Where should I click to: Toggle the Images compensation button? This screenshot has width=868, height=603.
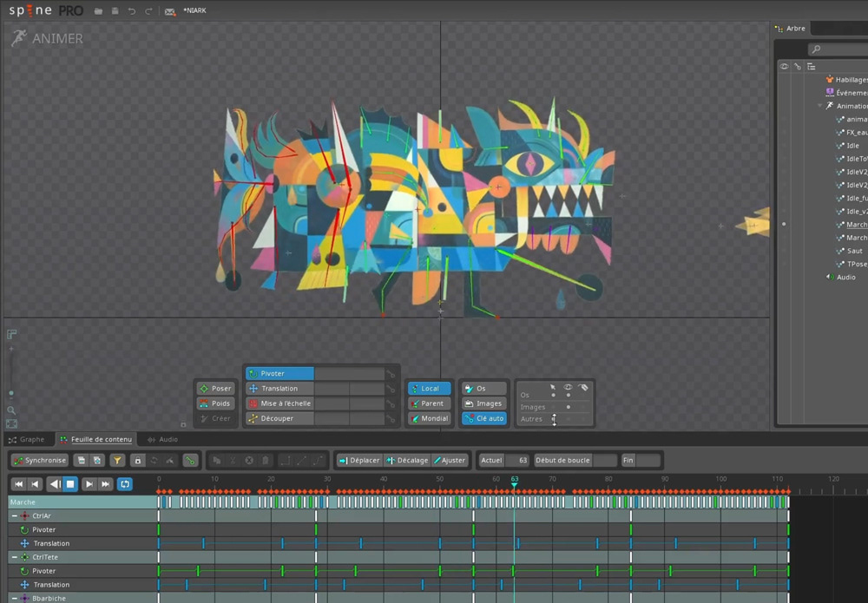tap(483, 403)
